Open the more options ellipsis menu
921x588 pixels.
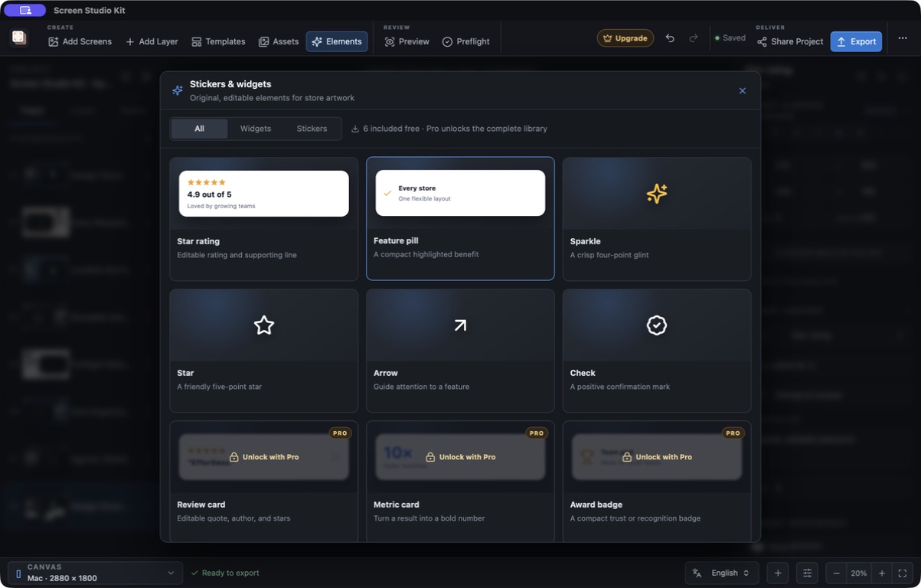(903, 38)
